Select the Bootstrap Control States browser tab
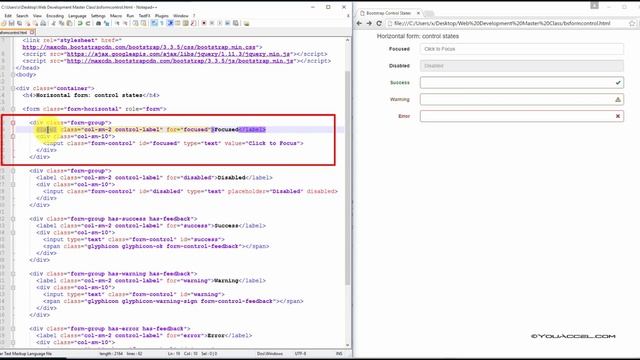Viewport: 640px width, 360px height. (x=388, y=13)
